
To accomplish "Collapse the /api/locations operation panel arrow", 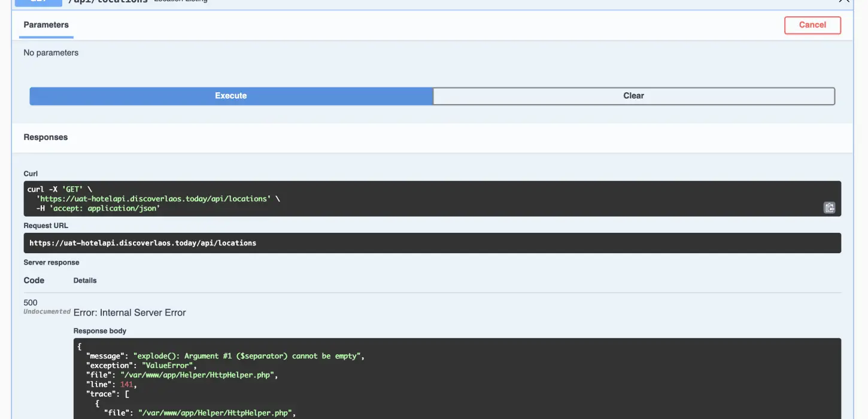I will click(843, 2).
